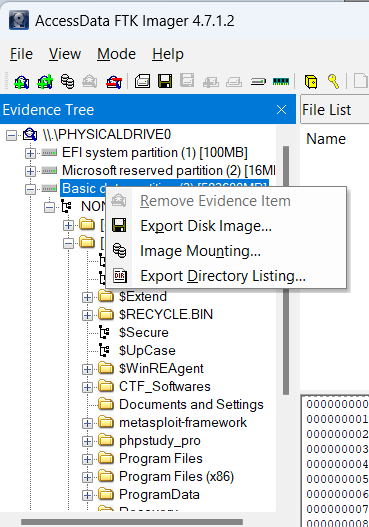
Task: Select the $Secure tree item
Action: (x=144, y=333)
